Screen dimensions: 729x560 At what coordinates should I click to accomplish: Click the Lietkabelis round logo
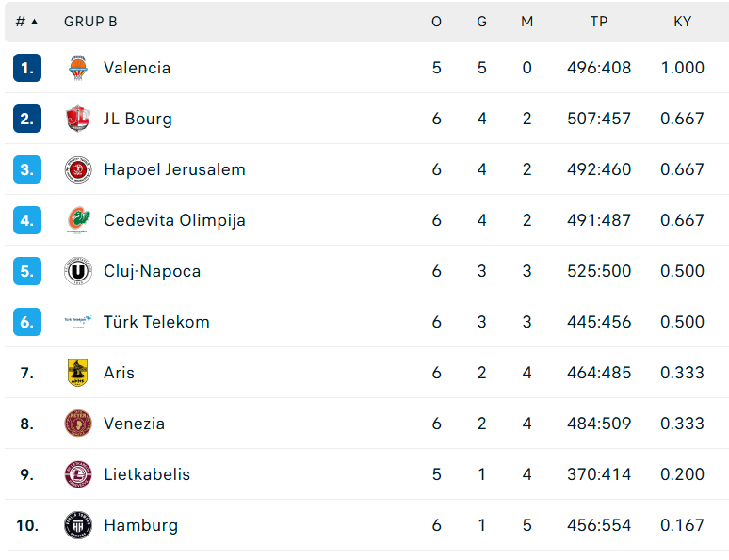(x=77, y=474)
